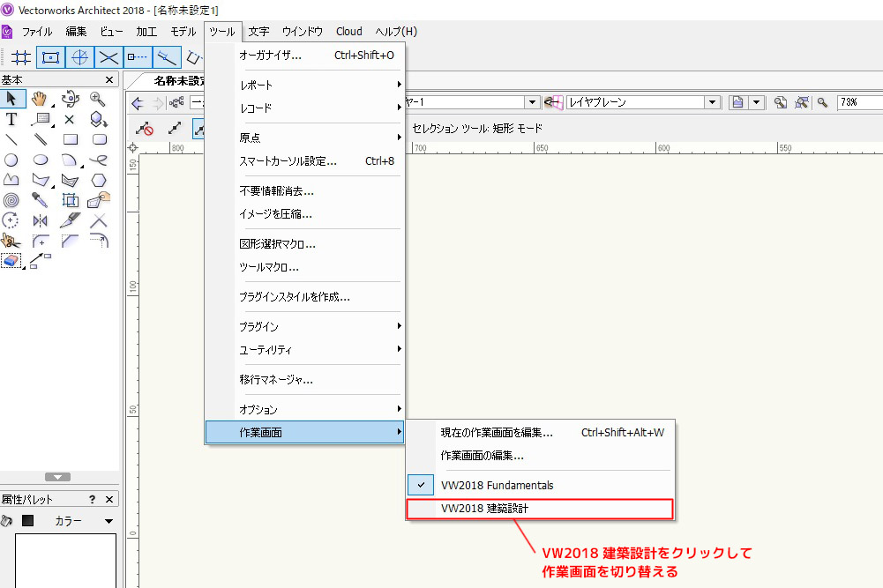Select the Mirror tool
The height and width of the screenshot is (588, 883).
point(41,220)
